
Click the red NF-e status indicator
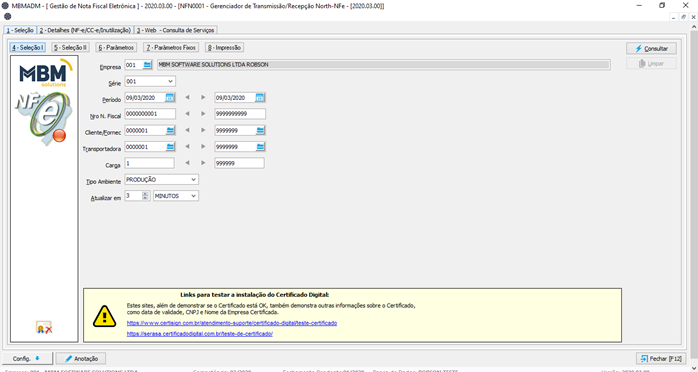pyautogui.click(x=59, y=135)
